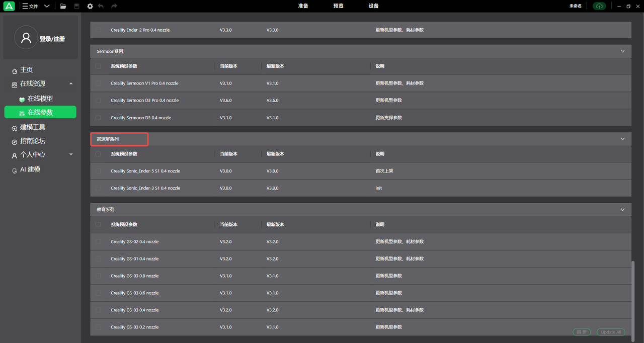Open 在线模型 in sidebar

(x=40, y=99)
